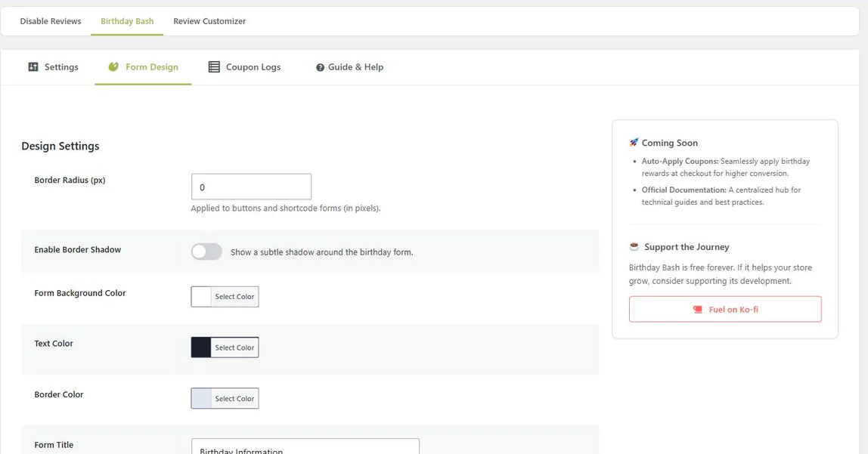Open the Coupon Logs sub-tab
Viewport: 868px width, 454px height.
244,67
